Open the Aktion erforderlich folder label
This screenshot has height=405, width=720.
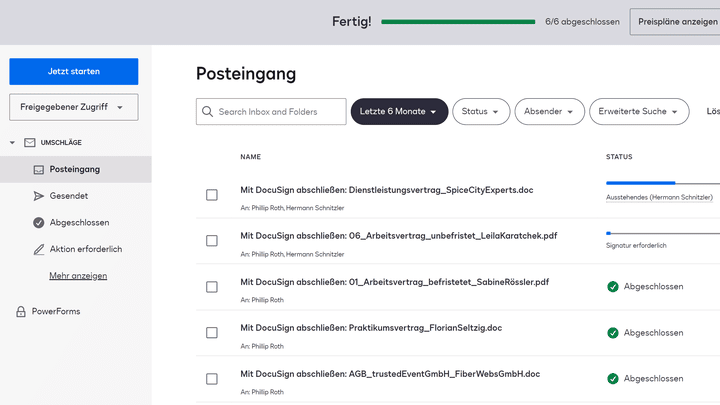click(86, 249)
